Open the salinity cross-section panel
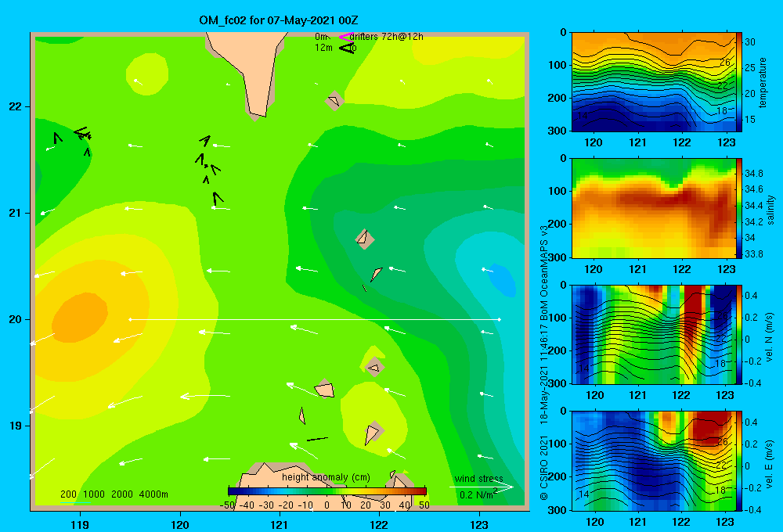 (x=654, y=208)
